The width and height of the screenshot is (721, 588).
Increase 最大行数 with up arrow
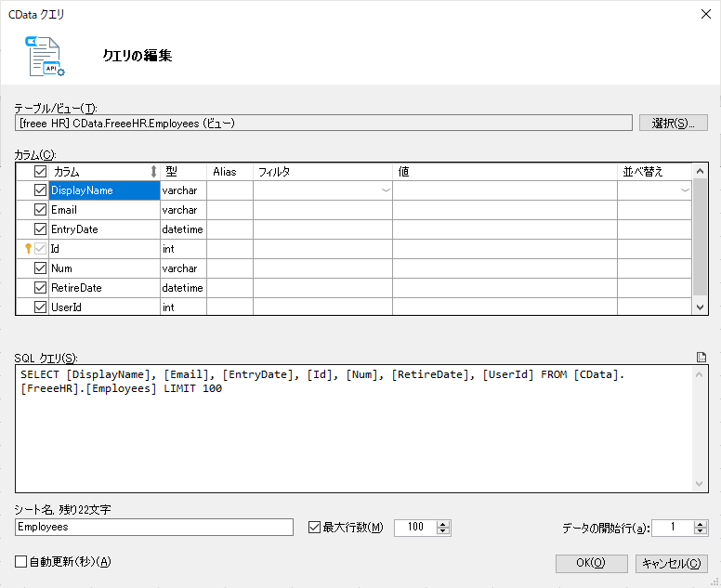443,524
